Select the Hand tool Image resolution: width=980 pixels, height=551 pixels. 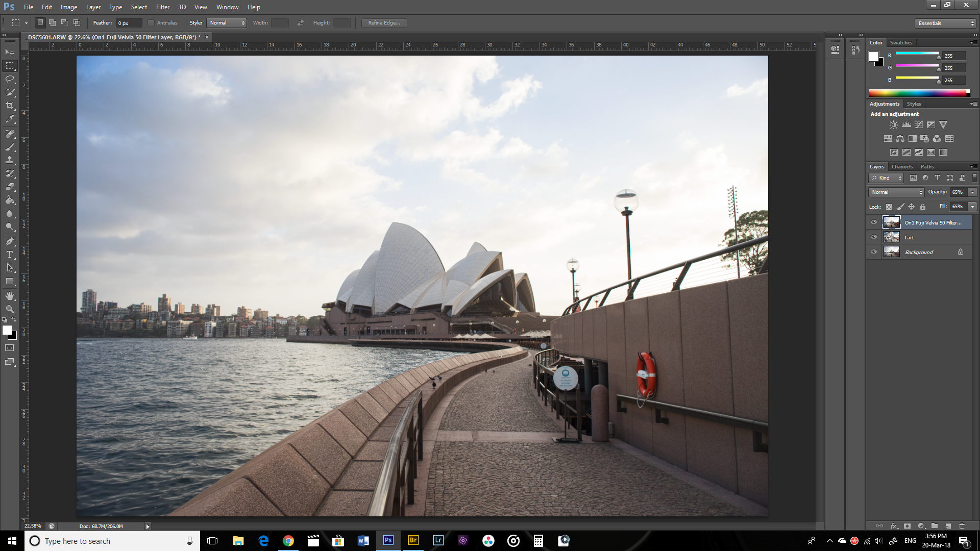tap(10, 295)
